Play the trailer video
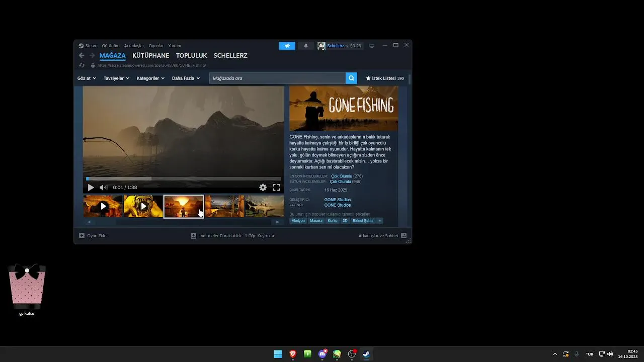This screenshot has height=362, width=644. coord(91,188)
